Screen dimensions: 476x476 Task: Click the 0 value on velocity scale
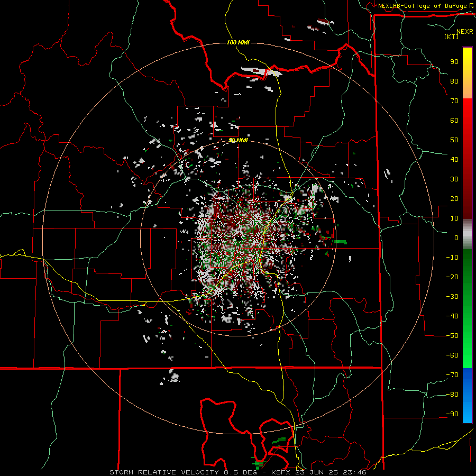456,238
